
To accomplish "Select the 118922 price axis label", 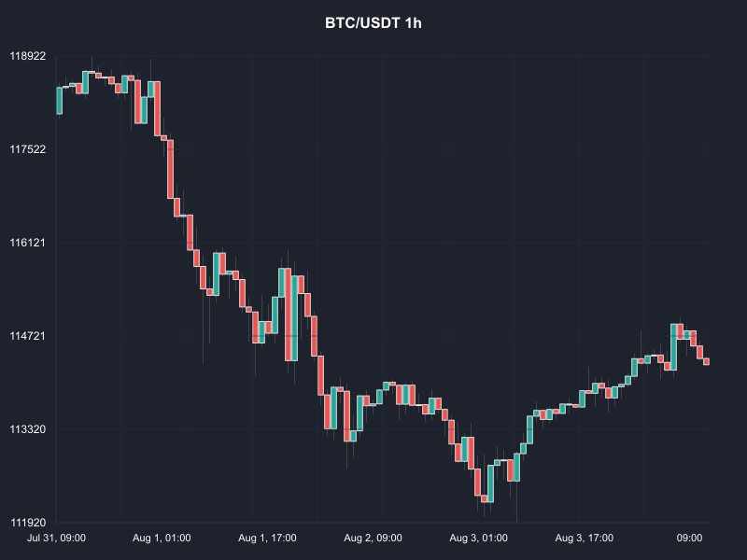I will [28, 56].
